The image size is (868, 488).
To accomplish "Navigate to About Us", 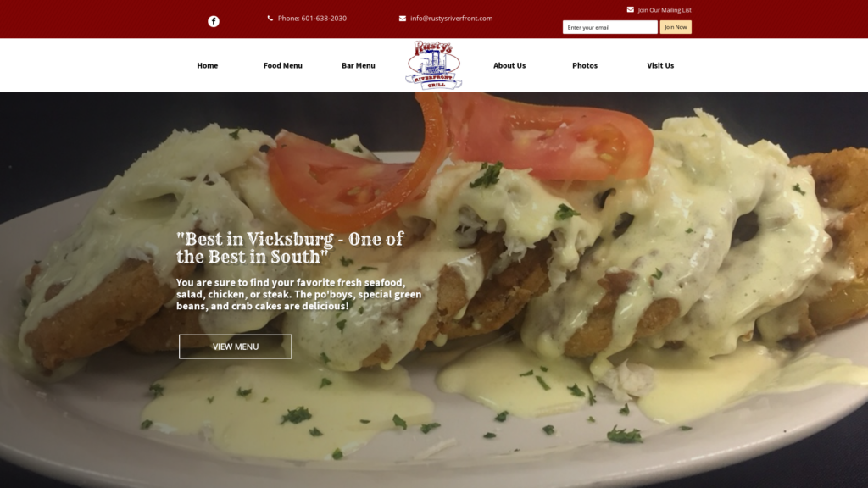I will pos(509,65).
